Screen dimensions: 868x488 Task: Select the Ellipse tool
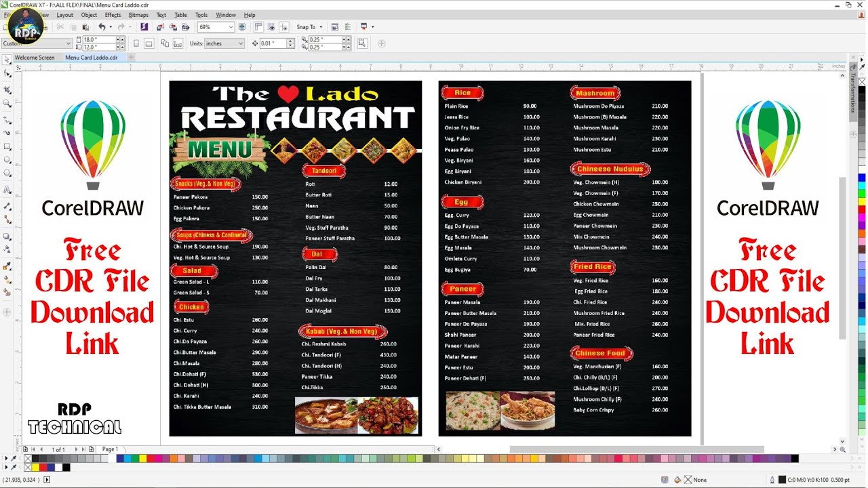coord(7,161)
